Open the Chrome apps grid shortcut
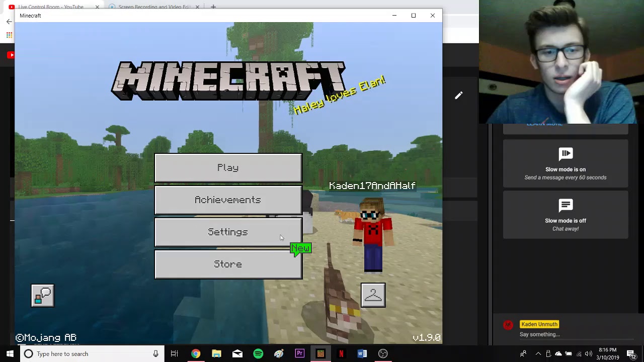644x362 pixels. pyautogui.click(x=9, y=35)
